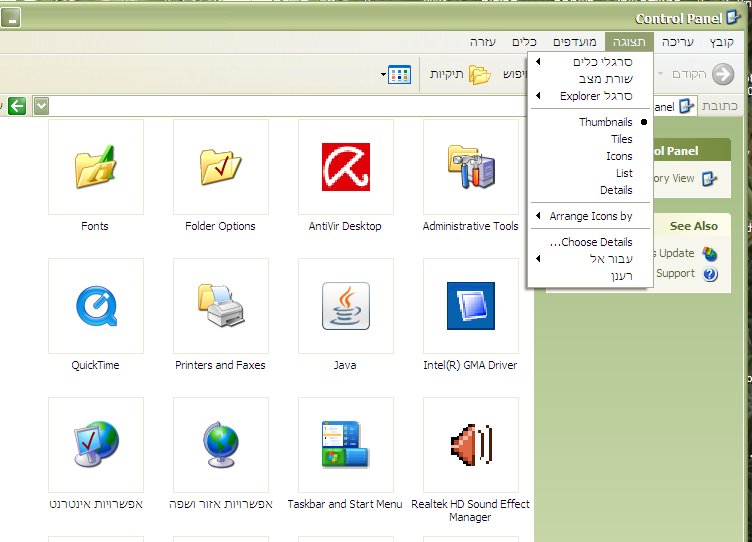752x542 pixels.
Task: Click the Control Panel icon in address bar
Action: click(x=686, y=106)
